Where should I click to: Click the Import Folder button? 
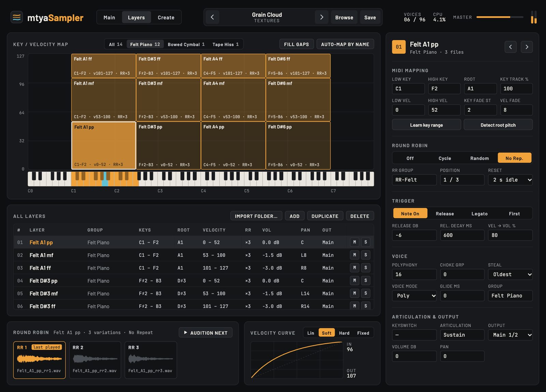tap(256, 216)
